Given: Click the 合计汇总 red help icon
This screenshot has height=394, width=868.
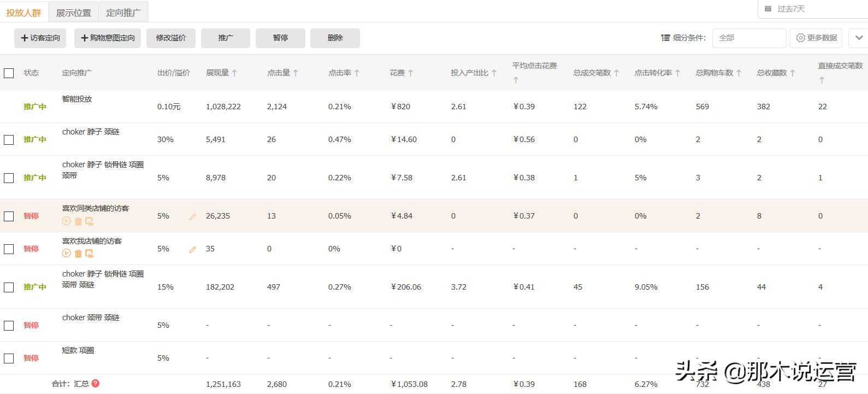Looking at the screenshot, I should click(96, 384).
